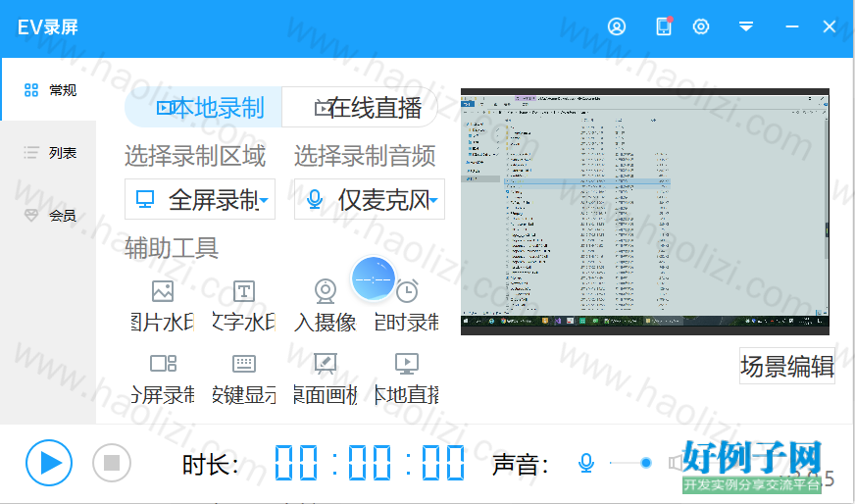Open the user account icon
Screen dimensions: 855x504
[616, 26]
